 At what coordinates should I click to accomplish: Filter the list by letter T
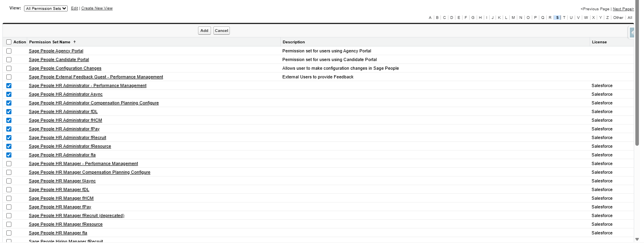tap(564, 18)
